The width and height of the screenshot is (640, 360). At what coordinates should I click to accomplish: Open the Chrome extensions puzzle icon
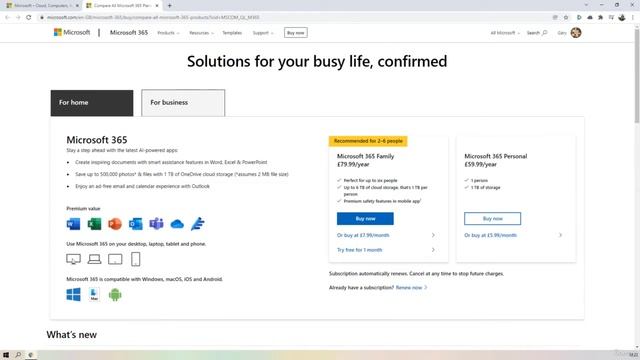pyautogui.click(x=600, y=17)
